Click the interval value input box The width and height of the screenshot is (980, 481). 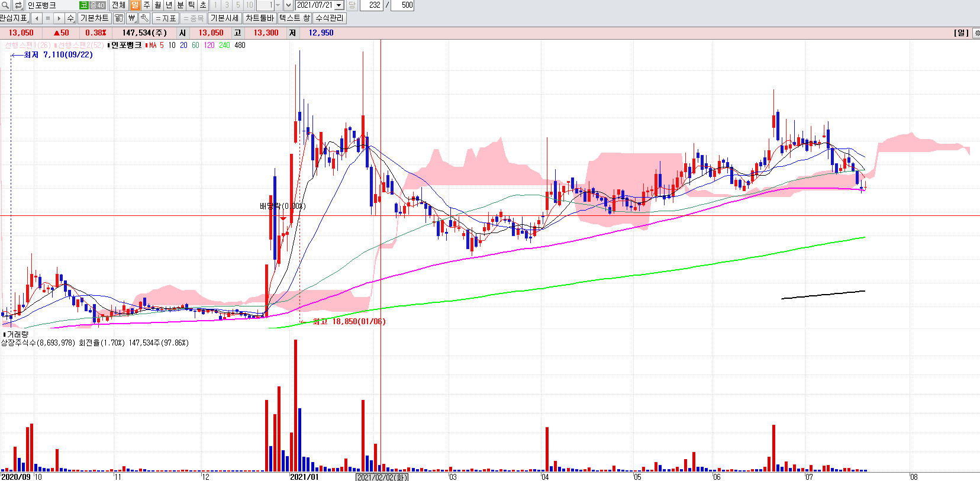tap(265, 5)
